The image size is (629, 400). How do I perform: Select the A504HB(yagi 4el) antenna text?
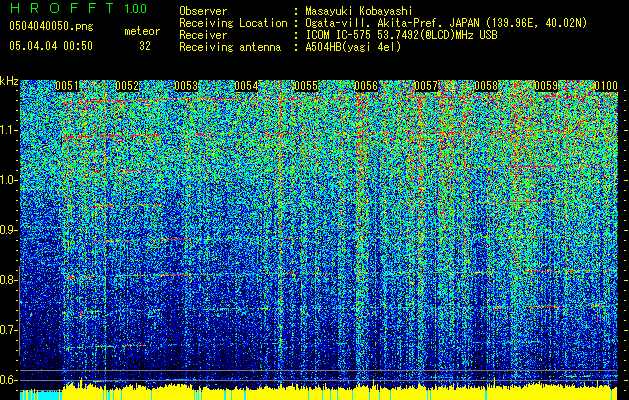pos(353,47)
